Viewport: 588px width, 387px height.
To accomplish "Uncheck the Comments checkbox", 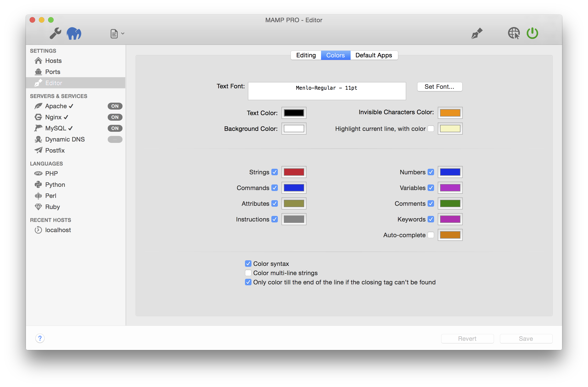I will (x=431, y=203).
